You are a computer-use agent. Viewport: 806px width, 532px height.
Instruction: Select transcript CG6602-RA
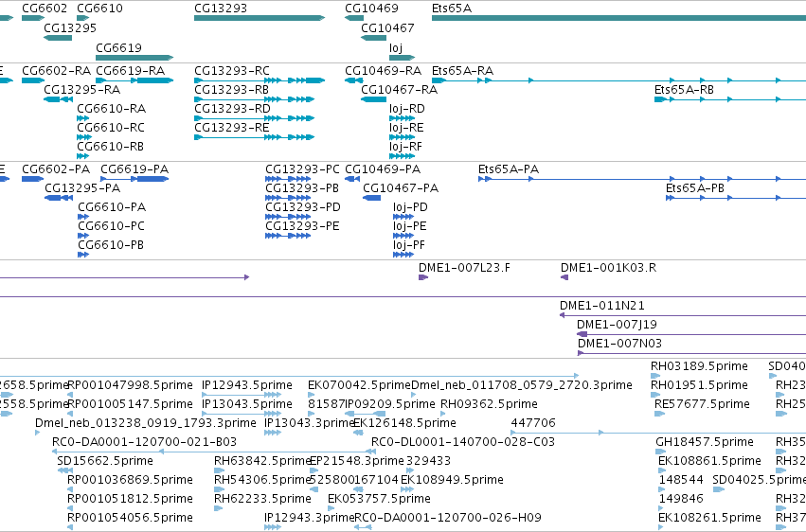(x=56, y=70)
